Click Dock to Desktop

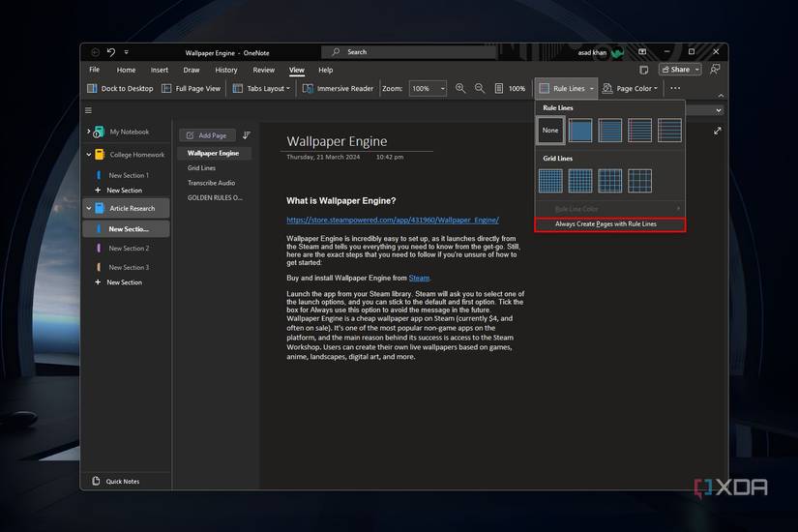120,89
